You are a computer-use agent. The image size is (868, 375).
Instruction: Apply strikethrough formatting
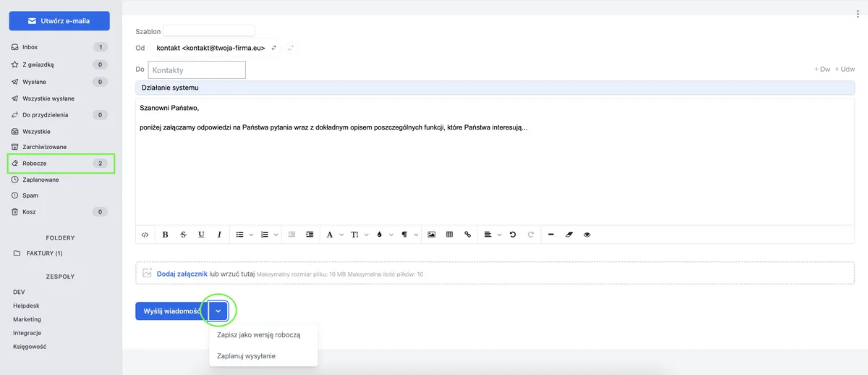tap(183, 235)
